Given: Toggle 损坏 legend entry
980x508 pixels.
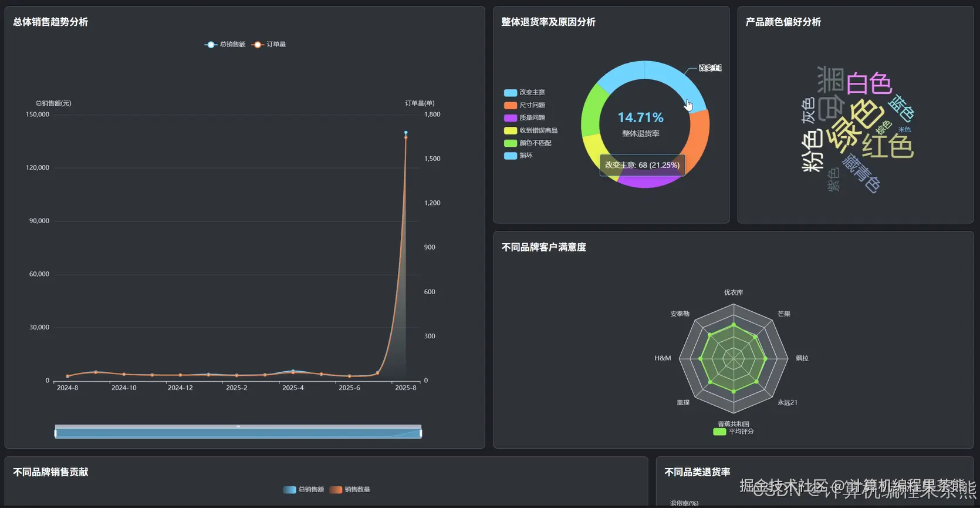Looking at the screenshot, I should (x=518, y=156).
